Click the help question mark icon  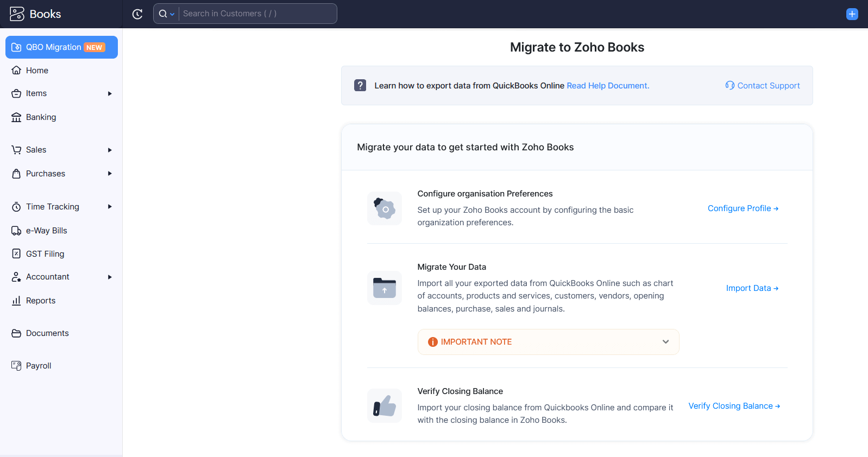point(360,85)
